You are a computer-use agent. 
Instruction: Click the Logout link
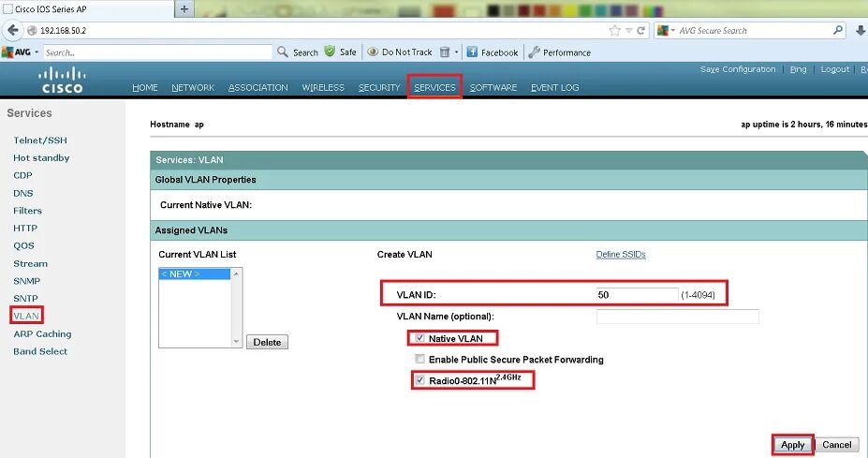tap(835, 69)
